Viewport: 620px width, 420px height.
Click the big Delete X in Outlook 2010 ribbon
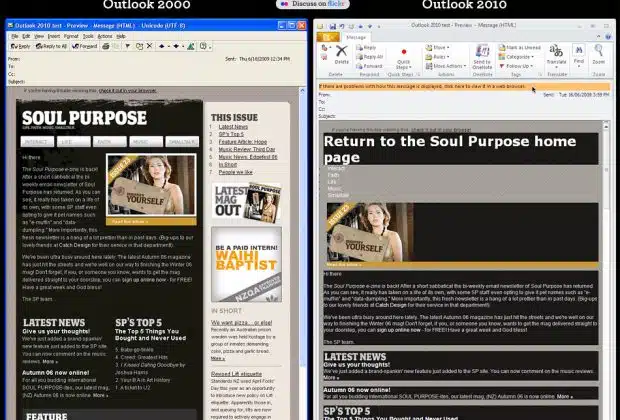coord(342,55)
